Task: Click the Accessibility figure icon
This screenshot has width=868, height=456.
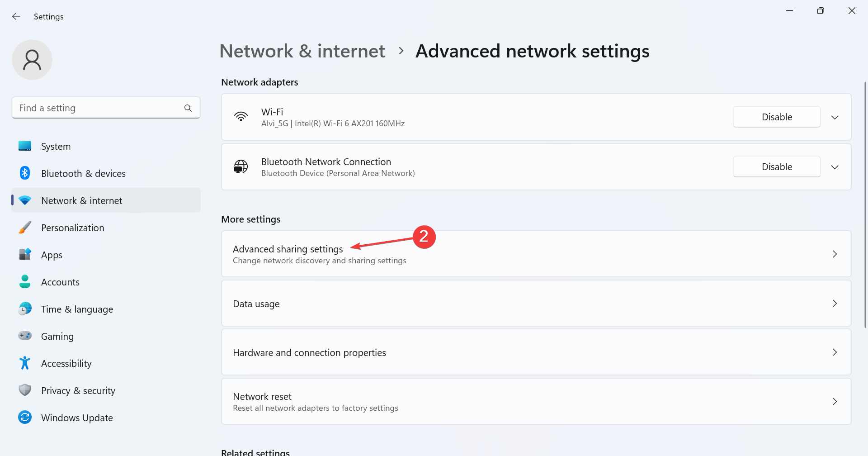Action: [25, 363]
